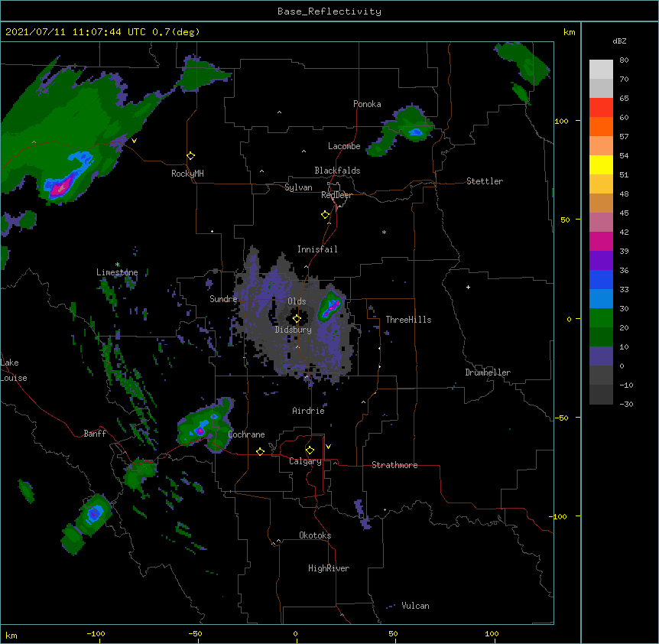This screenshot has height=644, width=659.
Task: Click the Calgary city label
Action: 305,461
